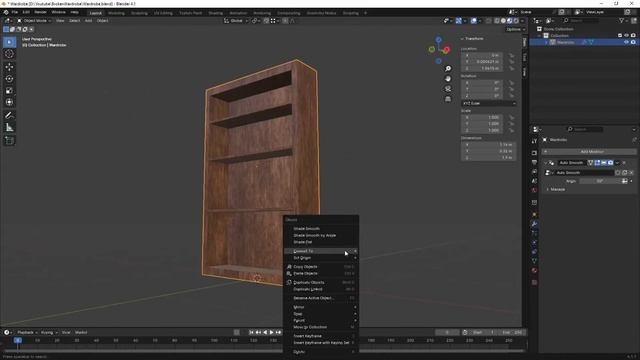This screenshot has width=640, height=360.
Task: Click the properties editor search field
Action: click(x=584, y=129)
